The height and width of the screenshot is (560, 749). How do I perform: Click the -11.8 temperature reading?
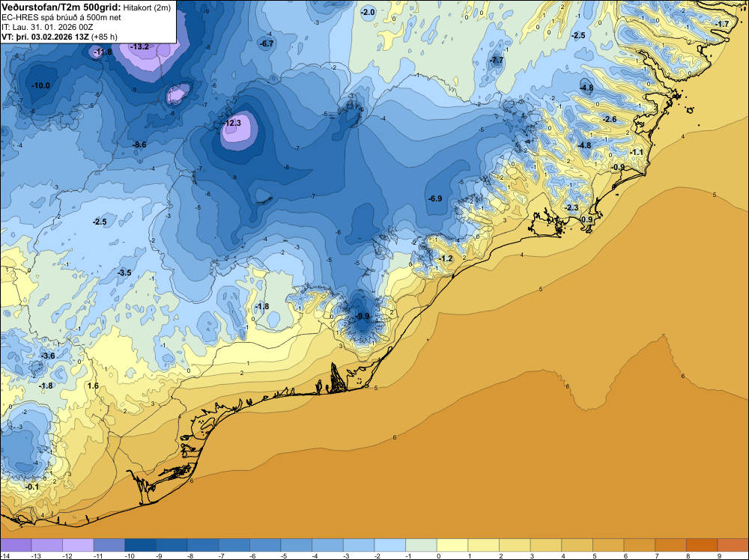click(103, 52)
